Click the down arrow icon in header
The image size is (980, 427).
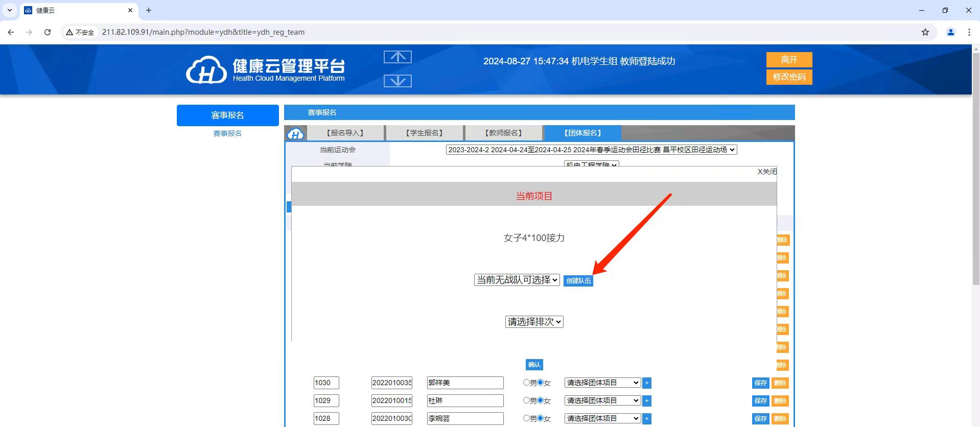pyautogui.click(x=398, y=81)
